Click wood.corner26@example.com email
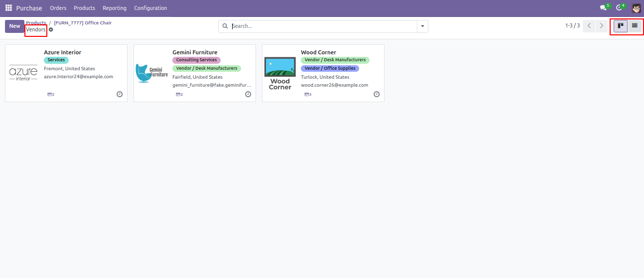This screenshot has height=278, width=644. 334,85
